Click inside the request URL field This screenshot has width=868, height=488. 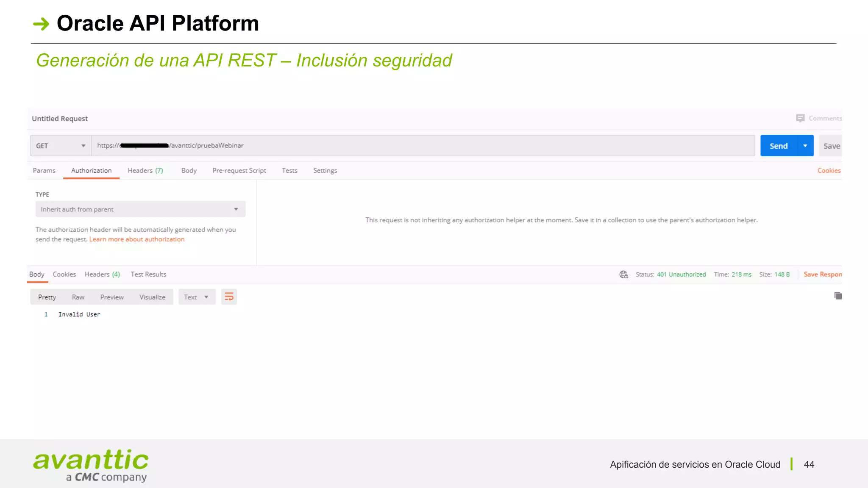click(x=423, y=146)
